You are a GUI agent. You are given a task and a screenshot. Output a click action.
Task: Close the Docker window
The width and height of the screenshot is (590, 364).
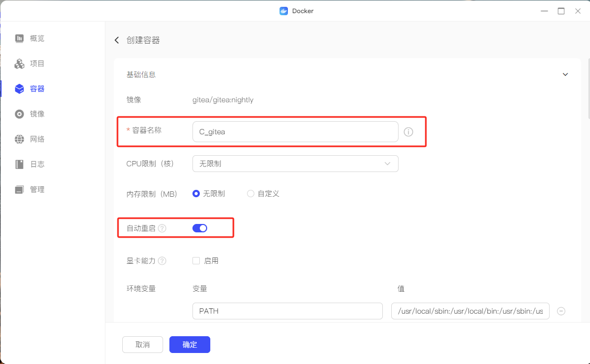click(578, 11)
